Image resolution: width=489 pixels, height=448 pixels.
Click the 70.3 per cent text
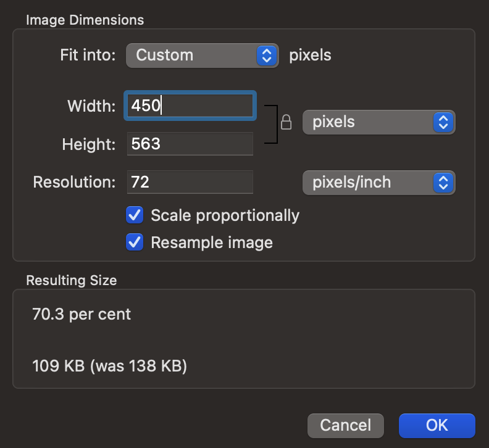pyautogui.click(x=81, y=314)
